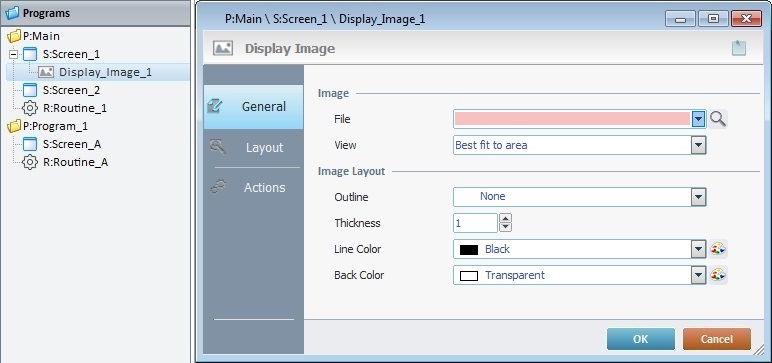Viewport: 772px width, 363px height.
Task: Increase Thickness with the up stepper arrow
Action: tap(506, 218)
